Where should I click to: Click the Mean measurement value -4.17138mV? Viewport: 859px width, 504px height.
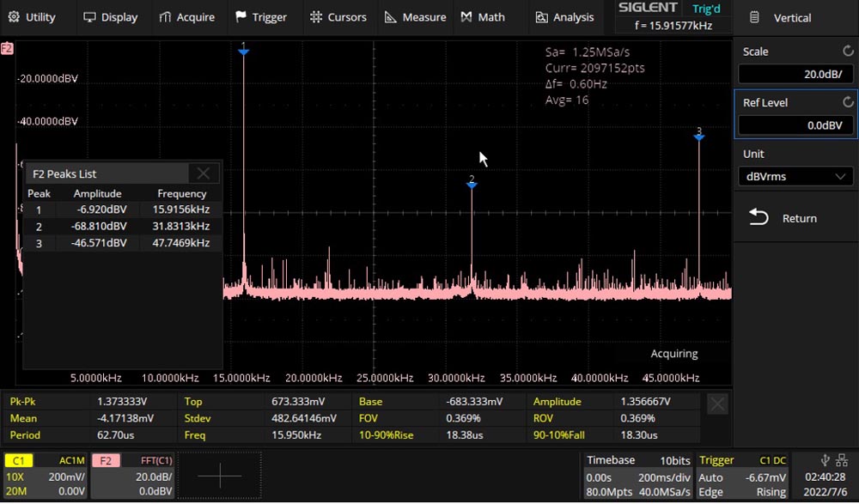tap(125, 418)
